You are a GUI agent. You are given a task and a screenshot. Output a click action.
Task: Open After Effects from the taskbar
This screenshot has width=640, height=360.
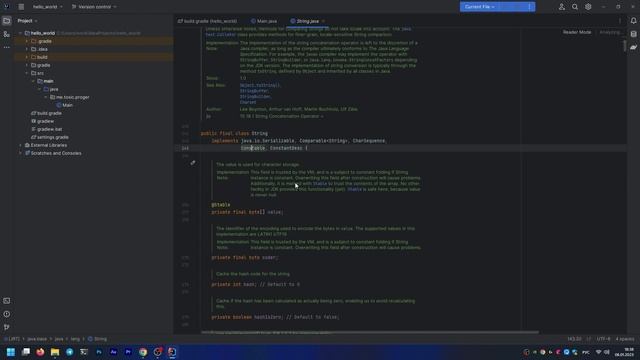click(113, 352)
